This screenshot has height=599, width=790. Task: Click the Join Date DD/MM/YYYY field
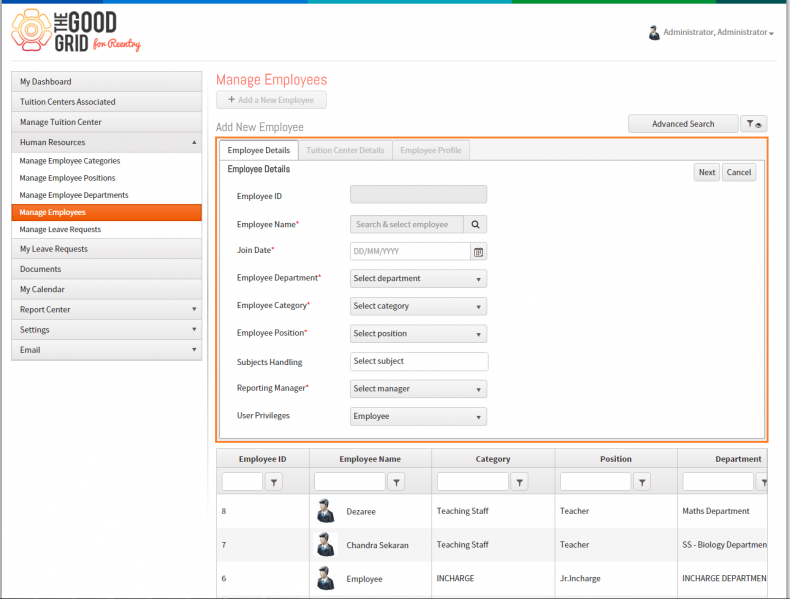click(x=410, y=252)
